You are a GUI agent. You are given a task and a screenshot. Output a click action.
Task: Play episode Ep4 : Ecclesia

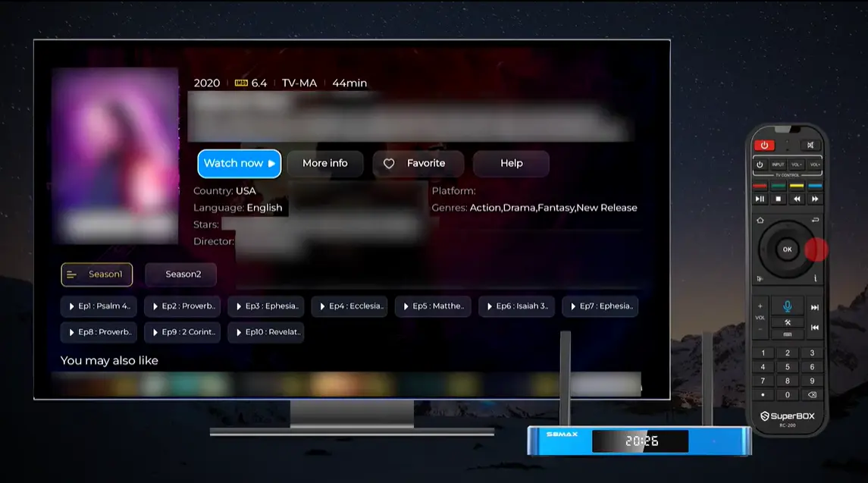point(349,306)
